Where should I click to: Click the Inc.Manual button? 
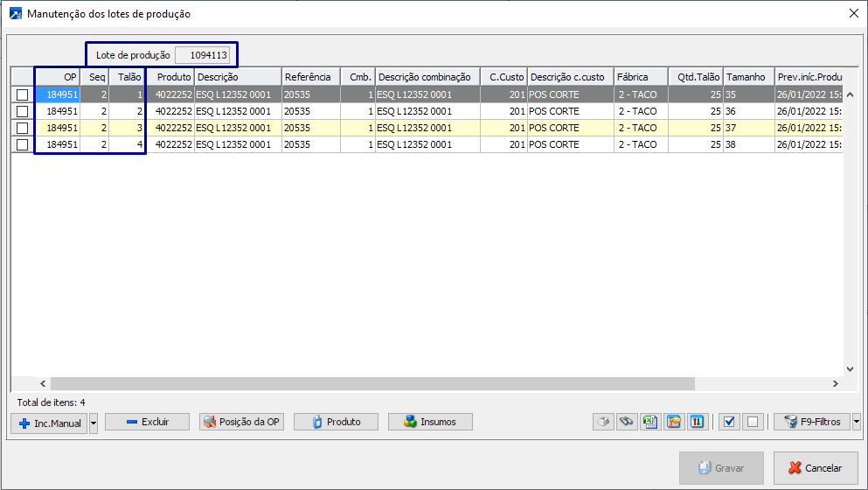[x=49, y=423]
